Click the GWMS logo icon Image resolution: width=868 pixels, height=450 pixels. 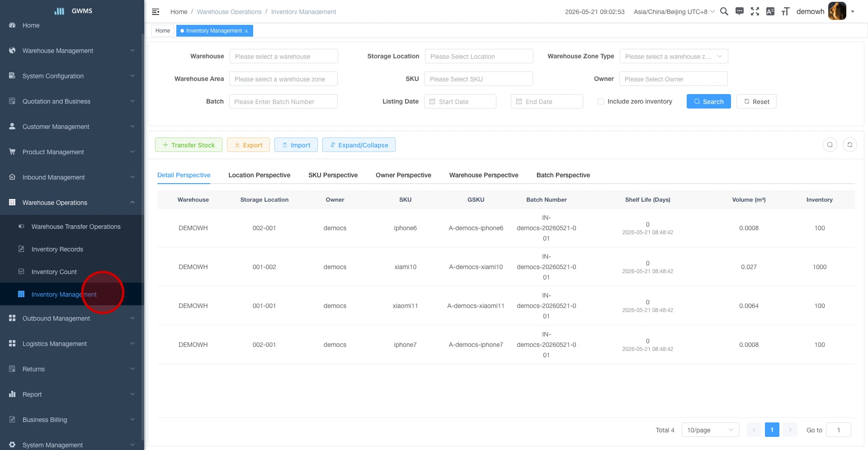pyautogui.click(x=60, y=11)
